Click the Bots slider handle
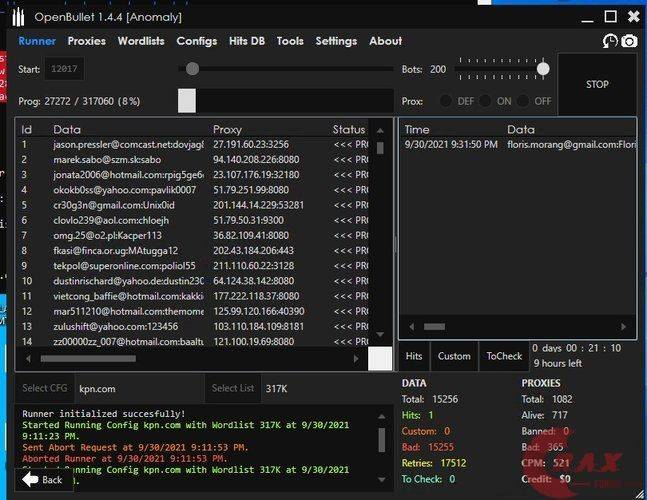 click(x=543, y=69)
